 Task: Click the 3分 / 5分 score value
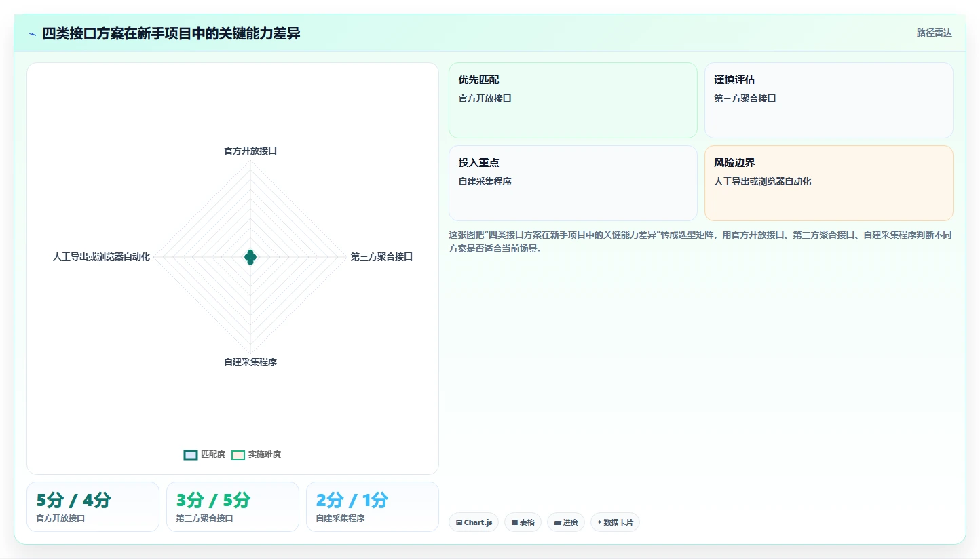213,501
